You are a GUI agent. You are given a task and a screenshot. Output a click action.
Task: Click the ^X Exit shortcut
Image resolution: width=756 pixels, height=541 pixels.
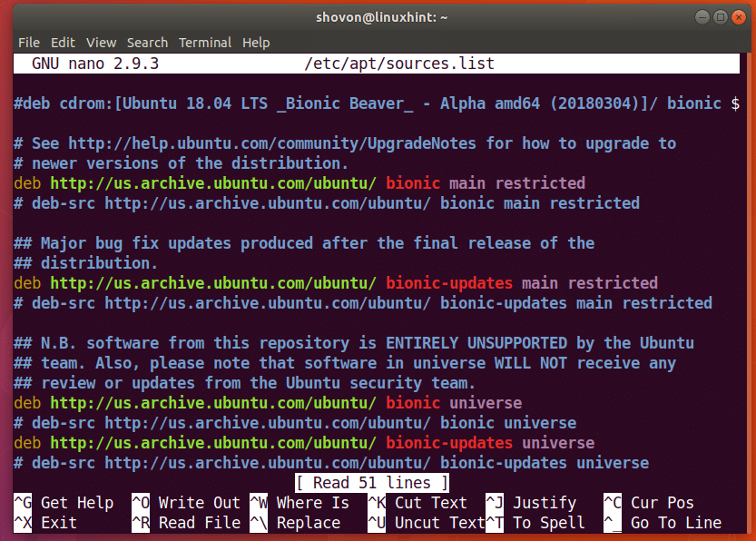pyautogui.click(x=45, y=523)
